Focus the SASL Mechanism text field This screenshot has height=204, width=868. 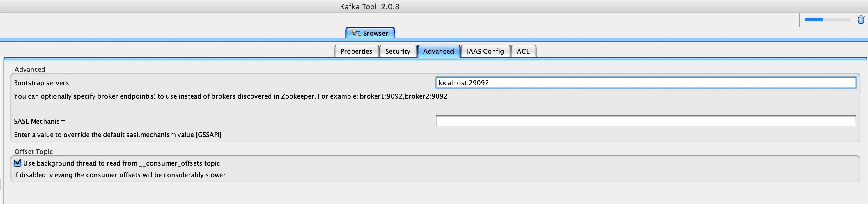(646, 121)
